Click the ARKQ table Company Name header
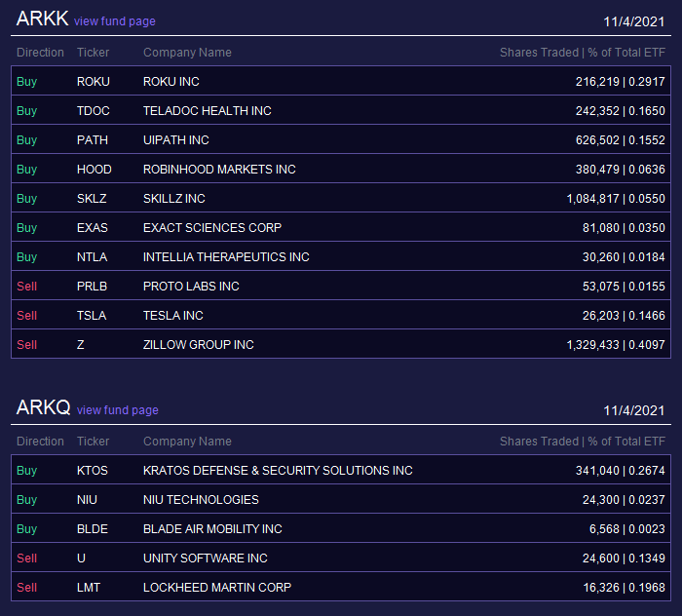The height and width of the screenshot is (616, 682). (x=187, y=442)
